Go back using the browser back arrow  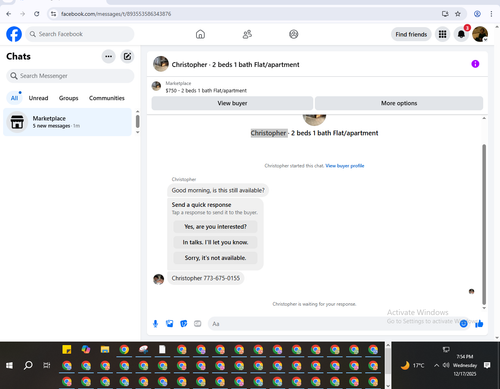coord(9,14)
